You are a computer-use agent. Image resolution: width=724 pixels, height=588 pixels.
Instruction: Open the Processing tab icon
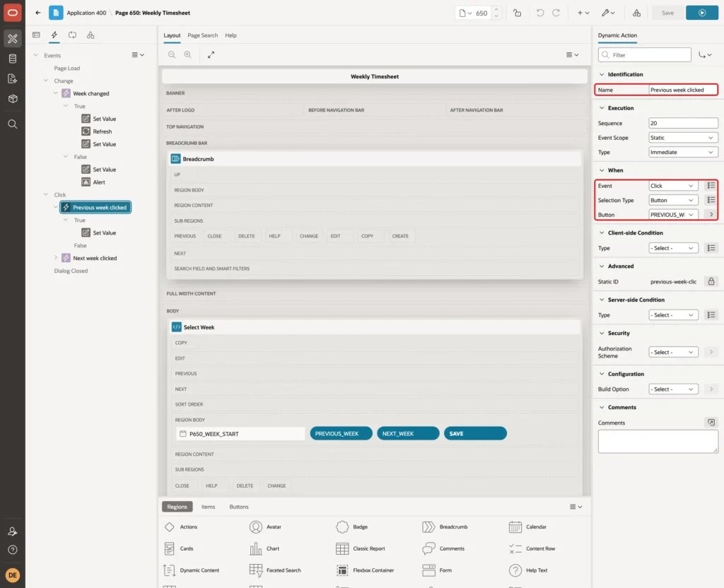(73, 35)
